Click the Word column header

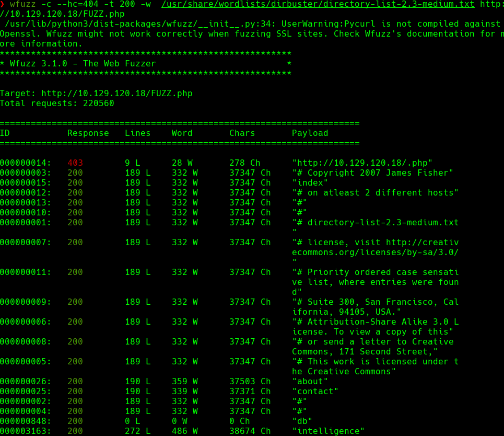click(x=182, y=133)
